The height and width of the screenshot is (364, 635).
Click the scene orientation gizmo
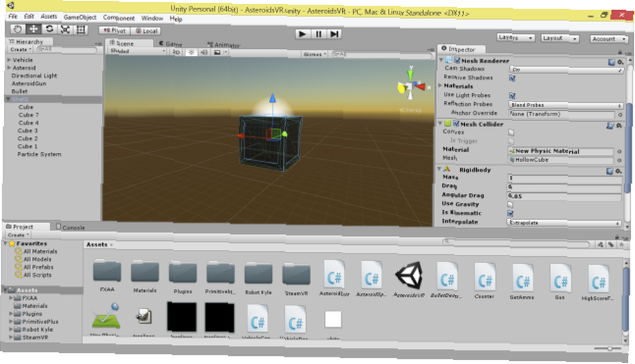(x=411, y=85)
